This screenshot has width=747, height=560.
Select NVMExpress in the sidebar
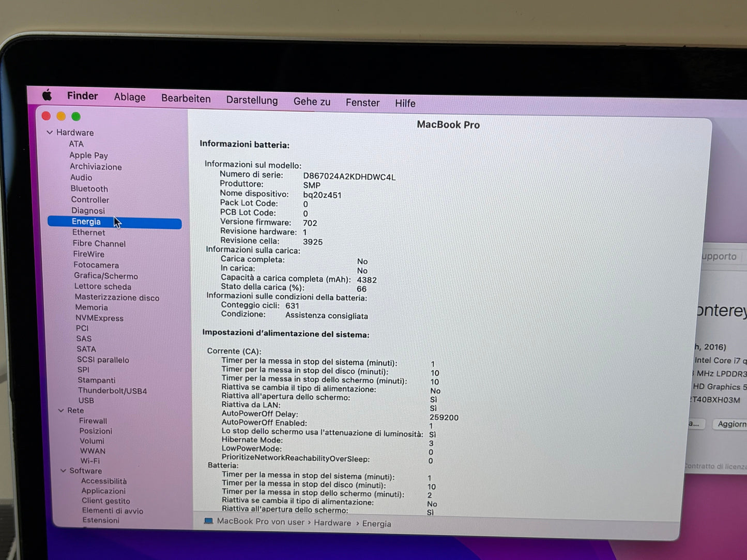point(100,318)
